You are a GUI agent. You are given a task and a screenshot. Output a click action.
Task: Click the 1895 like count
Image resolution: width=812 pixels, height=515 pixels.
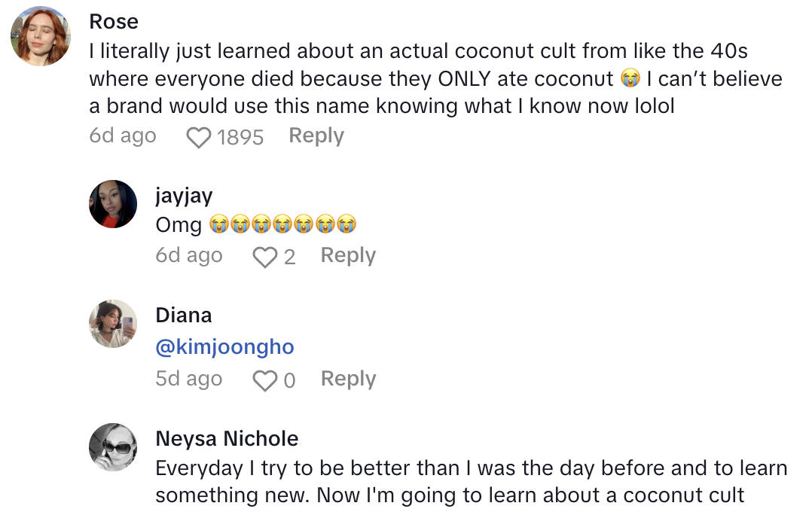240,137
